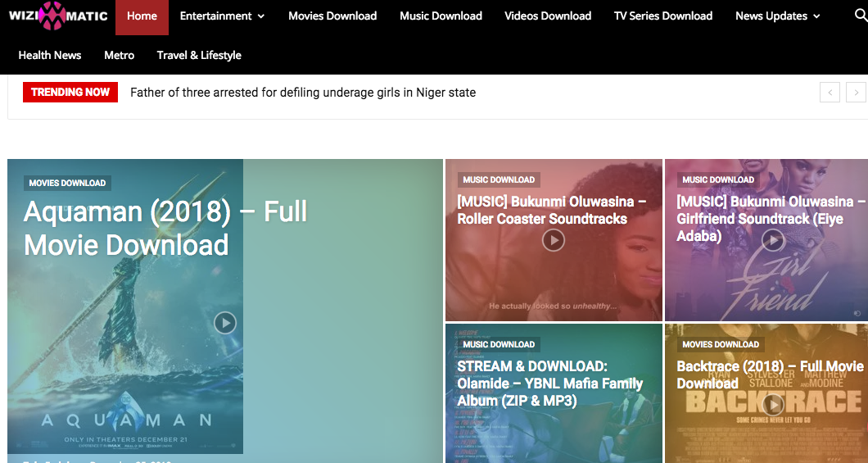Click Movies Download tag on Backtrace card
Screen dimensions: 868x463
721,344
